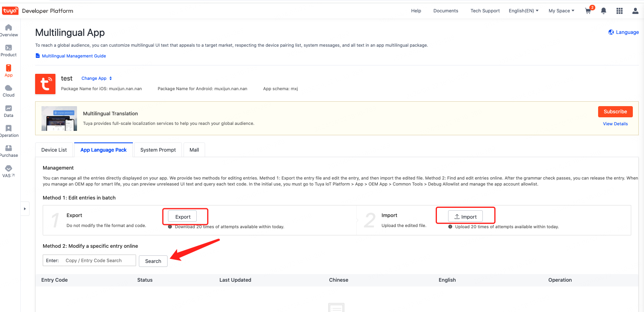
Task: Switch to Mall tab
Action: [x=194, y=150]
